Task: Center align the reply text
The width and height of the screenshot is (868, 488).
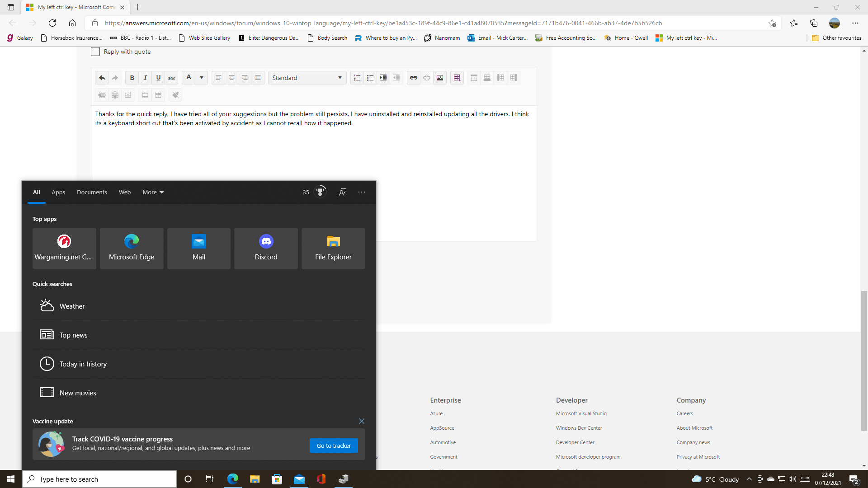Action: coord(231,78)
